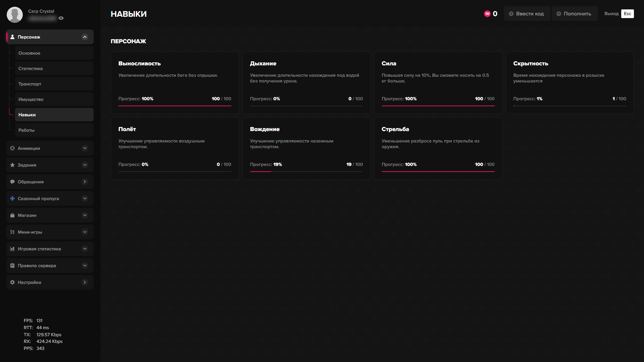This screenshot has height=362, width=644.
Task: Click the bar chart Игровая статистика icon
Action: click(12, 249)
